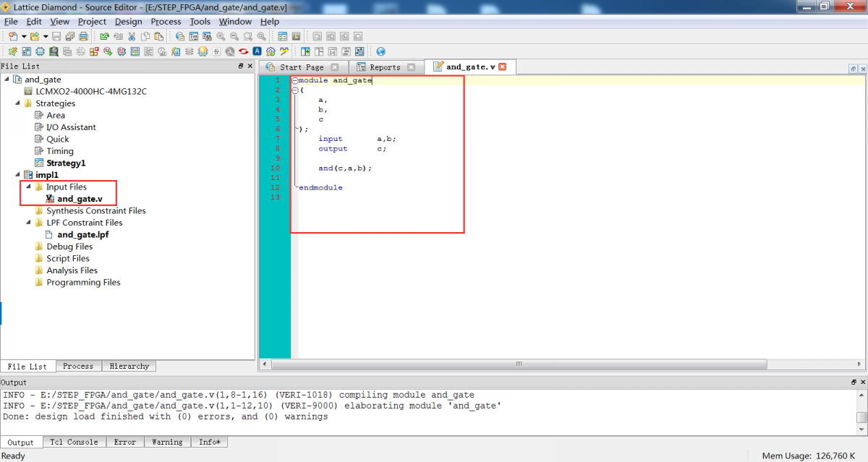This screenshot has width=868, height=462.
Task: Open the Project menu
Action: point(92,22)
